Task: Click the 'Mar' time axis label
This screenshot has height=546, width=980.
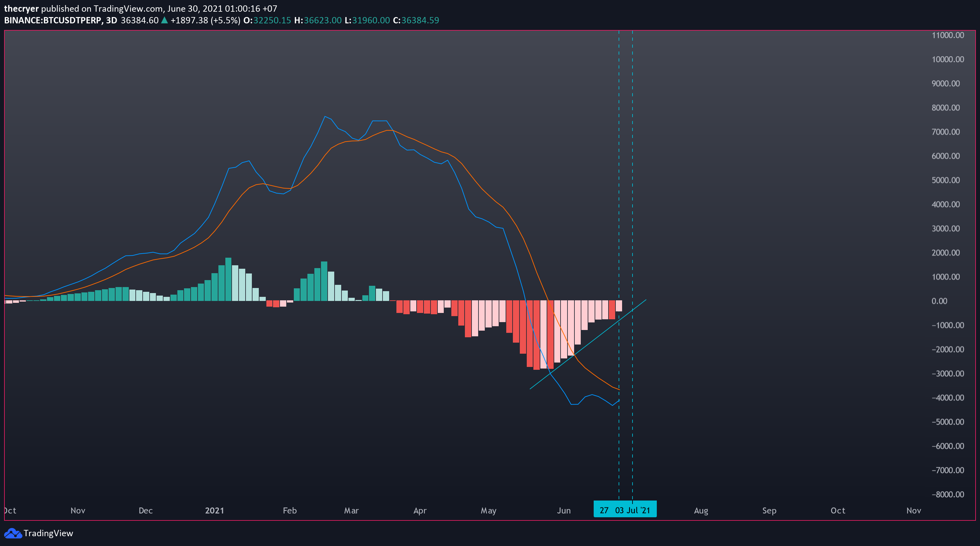Action: coord(352,511)
